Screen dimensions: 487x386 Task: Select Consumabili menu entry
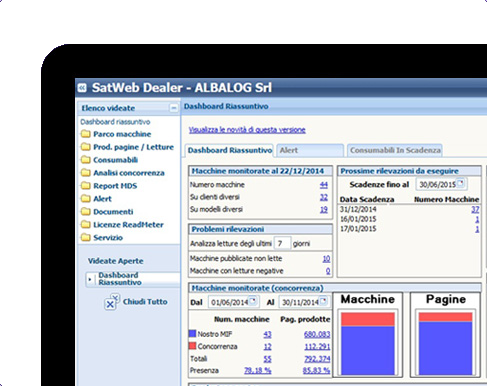pyautogui.click(x=115, y=160)
